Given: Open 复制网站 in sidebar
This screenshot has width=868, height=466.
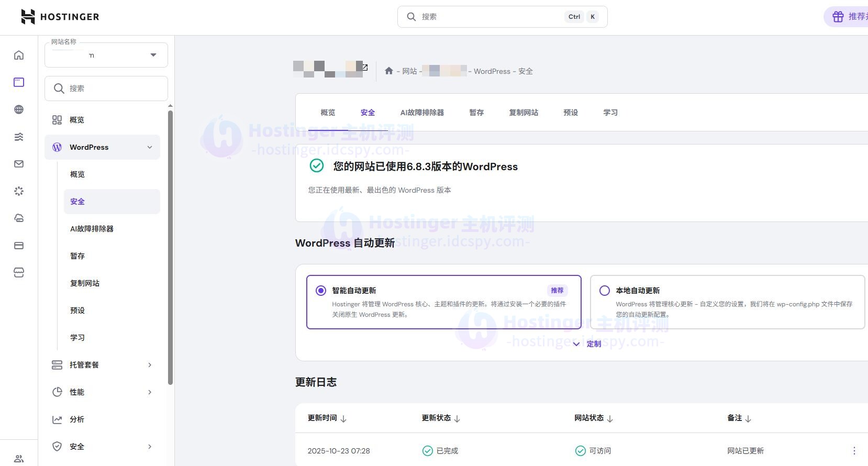Looking at the screenshot, I should point(112,283).
